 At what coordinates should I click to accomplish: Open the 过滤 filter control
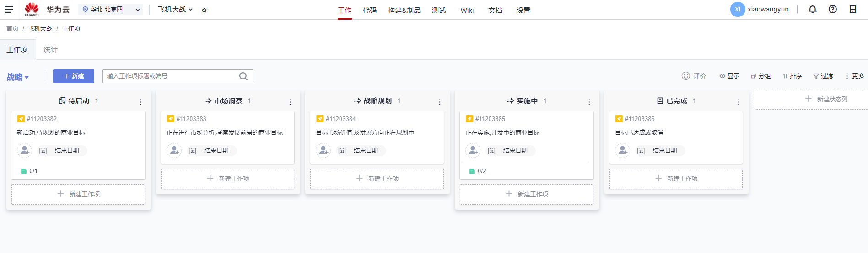click(x=823, y=76)
